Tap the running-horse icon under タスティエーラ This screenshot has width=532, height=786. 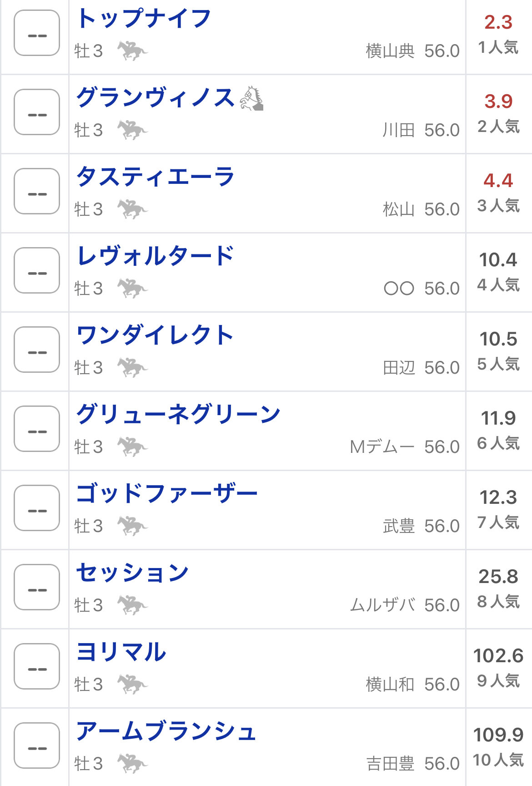(132, 209)
